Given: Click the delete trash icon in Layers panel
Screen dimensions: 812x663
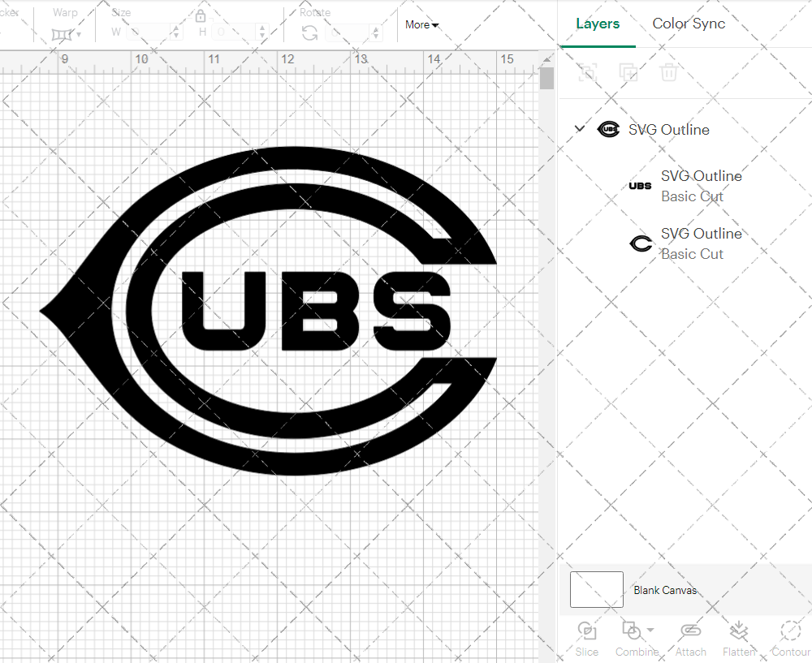Looking at the screenshot, I should pyautogui.click(x=668, y=72).
